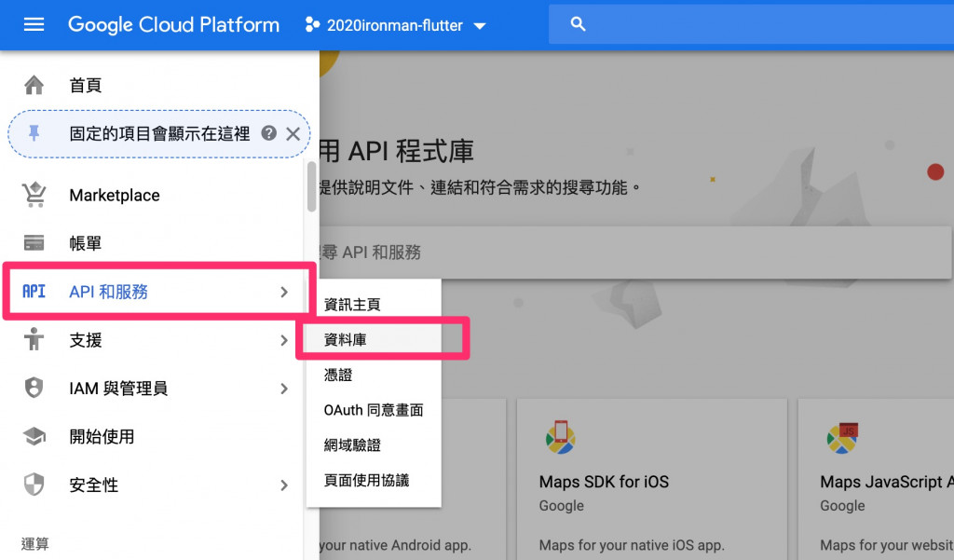Viewport: 954px width, 560px height.
Task: Open the hamburger navigation menu
Action: coord(34,25)
